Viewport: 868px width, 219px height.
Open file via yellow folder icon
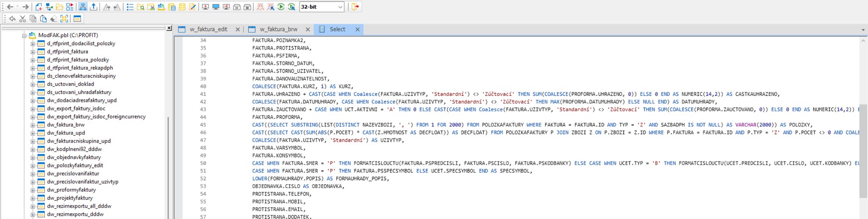tap(60, 7)
